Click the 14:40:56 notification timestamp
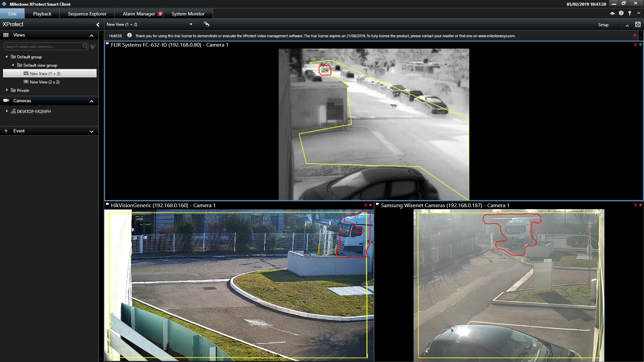 pos(115,36)
